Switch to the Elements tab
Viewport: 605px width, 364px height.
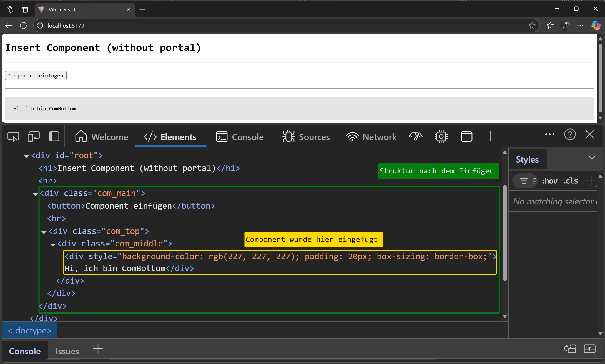tap(170, 137)
